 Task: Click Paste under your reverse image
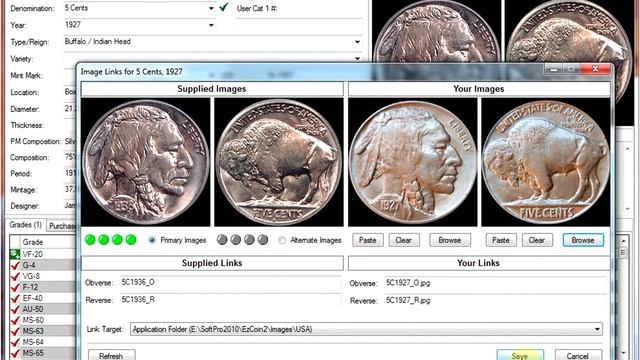501,240
